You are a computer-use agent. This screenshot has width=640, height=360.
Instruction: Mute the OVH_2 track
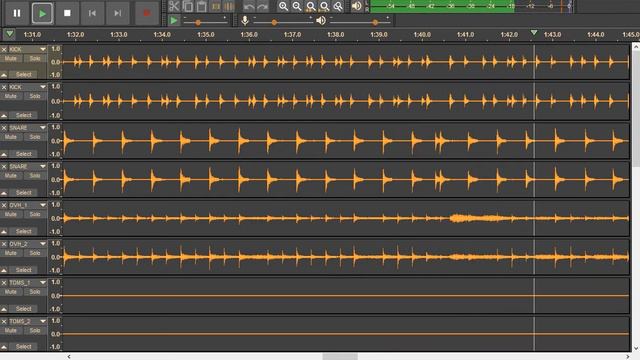click(11, 253)
